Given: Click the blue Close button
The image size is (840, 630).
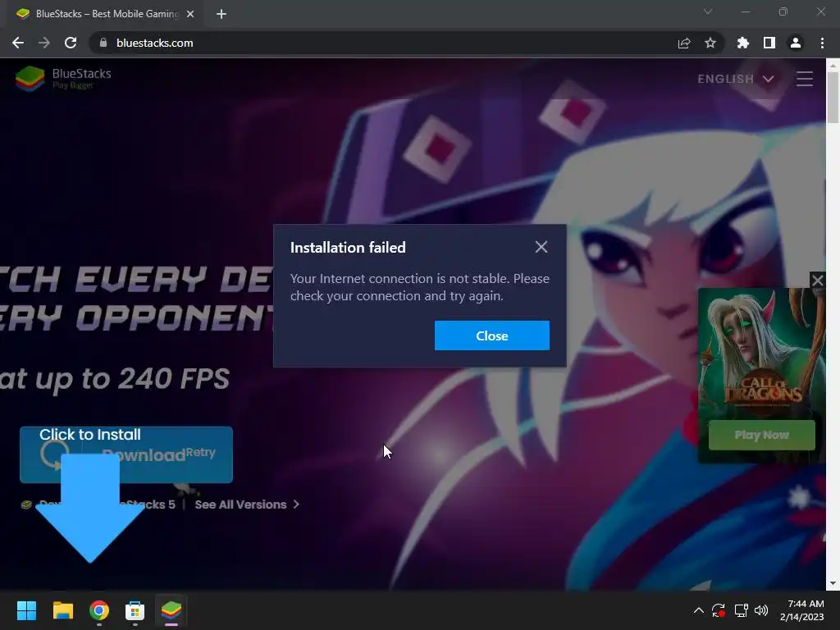Looking at the screenshot, I should (x=492, y=336).
